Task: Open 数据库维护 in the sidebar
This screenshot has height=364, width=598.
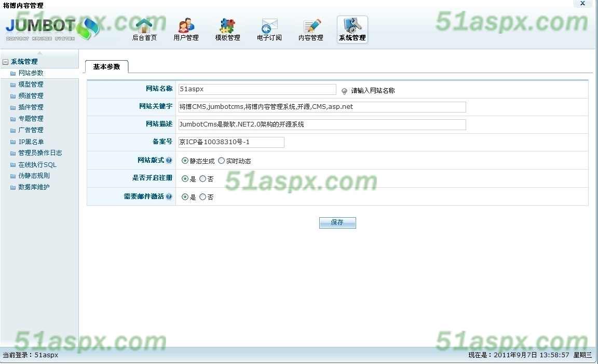Action: point(34,187)
